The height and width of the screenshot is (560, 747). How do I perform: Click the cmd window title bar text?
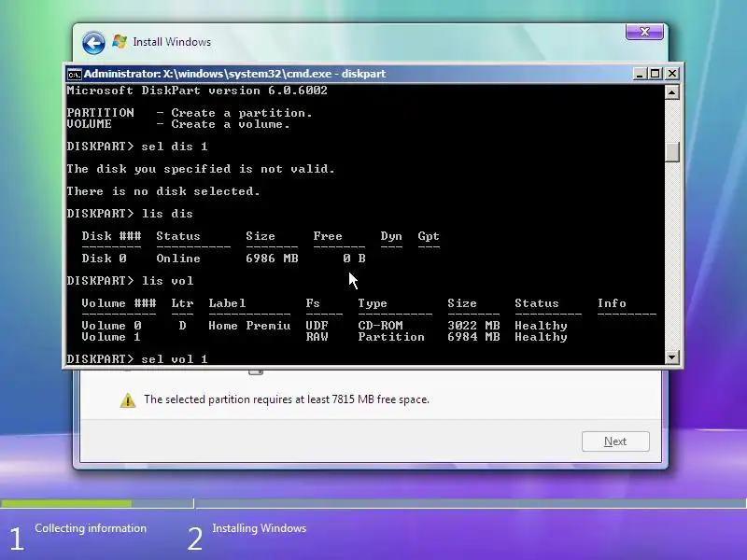234,74
